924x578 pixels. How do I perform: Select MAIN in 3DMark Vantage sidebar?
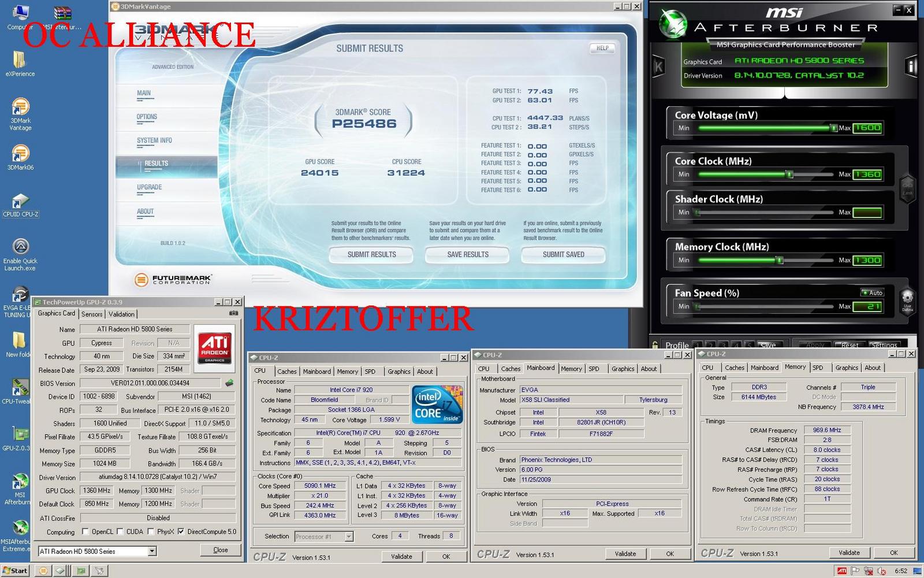tap(144, 93)
